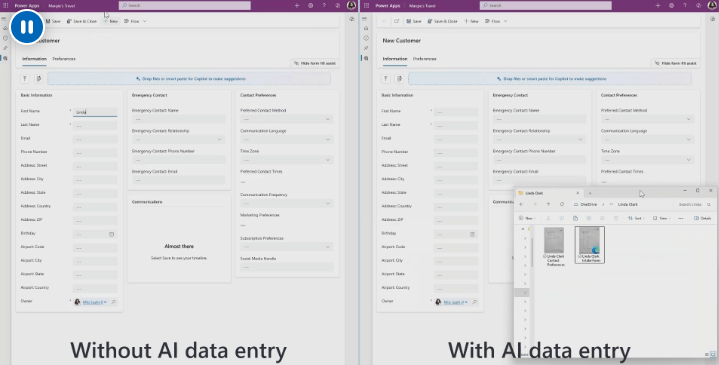The image size is (719, 365).
Task: Pause the video playback
Action: pyautogui.click(x=27, y=27)
